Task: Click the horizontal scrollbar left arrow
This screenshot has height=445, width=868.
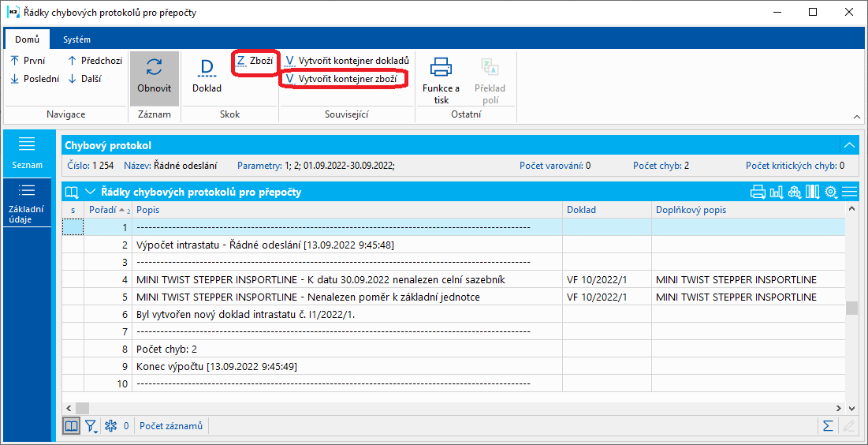Action: 67,407
